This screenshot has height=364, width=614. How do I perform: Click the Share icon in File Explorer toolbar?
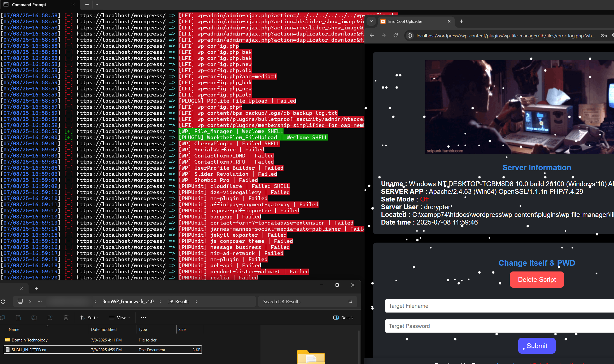[x=50, y=318]
